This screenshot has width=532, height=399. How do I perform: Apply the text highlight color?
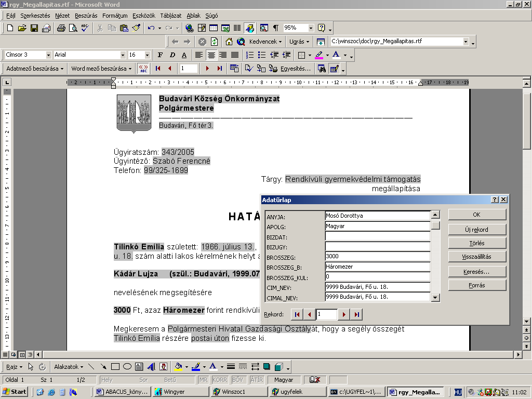[x=319, y=55]
